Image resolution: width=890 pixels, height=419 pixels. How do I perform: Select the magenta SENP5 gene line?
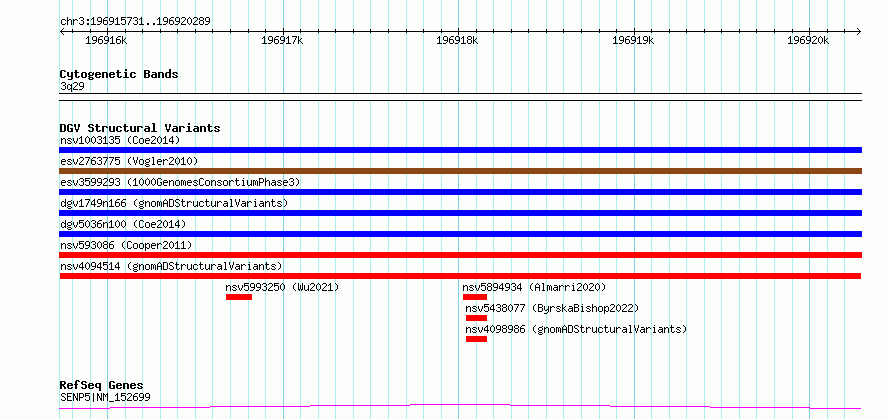point(461,406)
